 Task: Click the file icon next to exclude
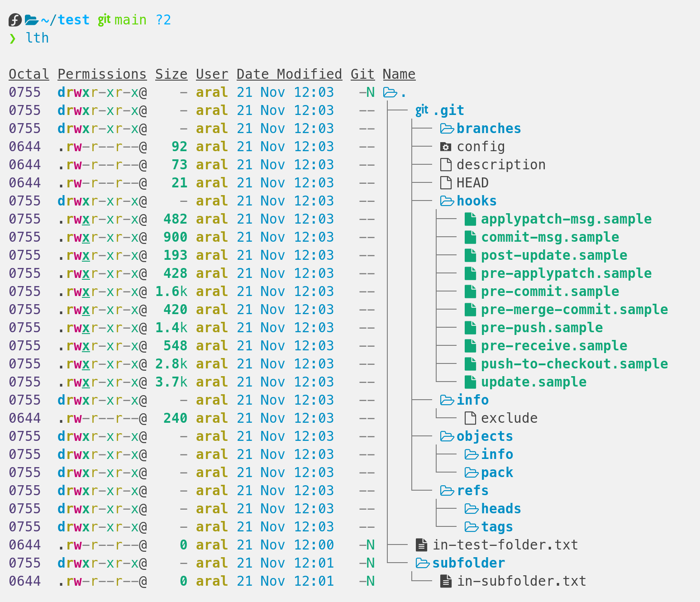coord(471,418)
